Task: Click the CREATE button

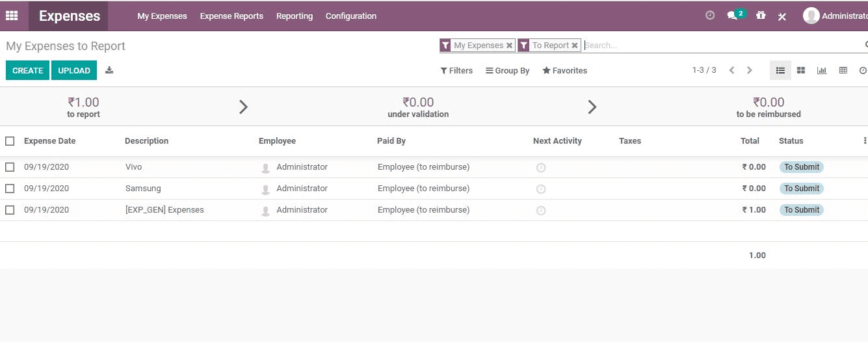Action: coord(27,70)
